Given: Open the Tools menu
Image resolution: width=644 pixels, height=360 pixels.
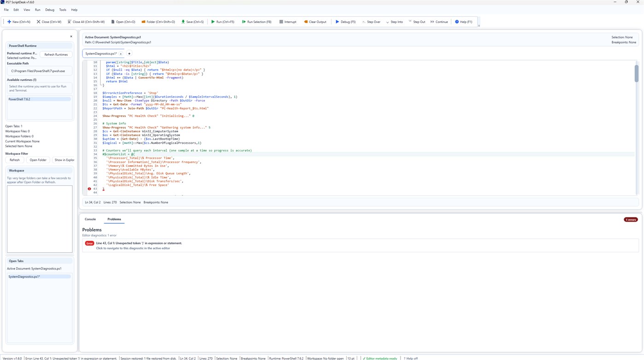Looking at the screenshot, I should pyautogui.click(x=63, y=10).
